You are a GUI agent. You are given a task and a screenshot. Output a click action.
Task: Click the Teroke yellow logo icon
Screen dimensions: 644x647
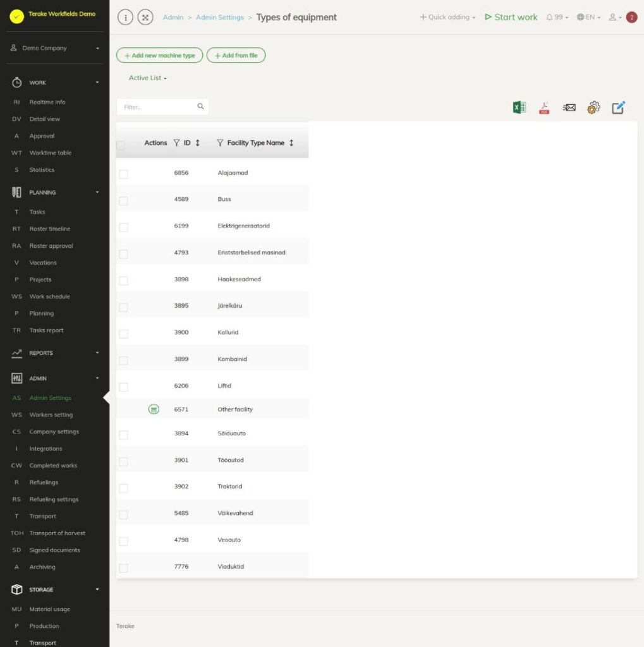(x=17, y=16)
